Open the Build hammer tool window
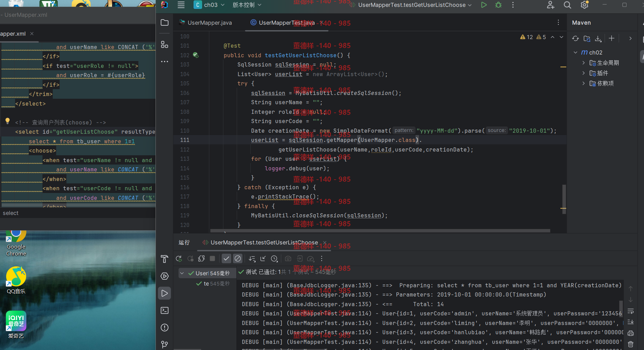Viewport: 644px width, 350px height. coord(165,259)
